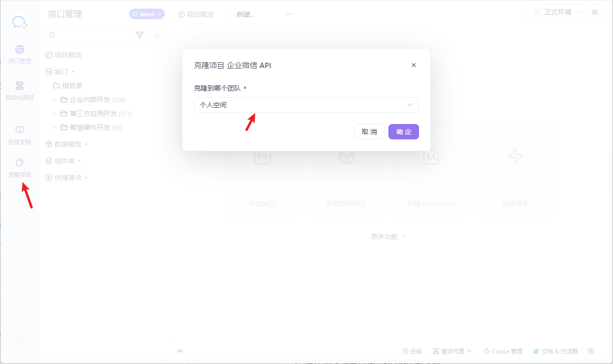613x364 pixels.
Task: Switch to the 项目概览 tab
Action: pos(196,14)
